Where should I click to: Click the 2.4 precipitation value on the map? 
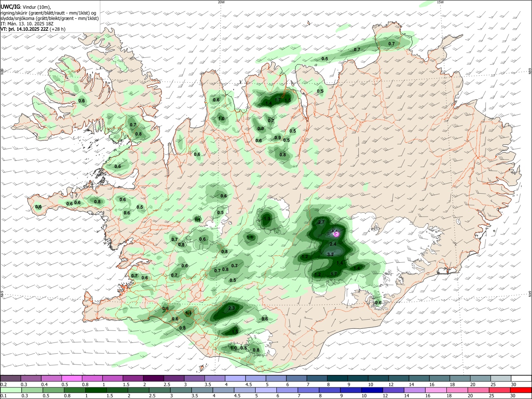333,244
